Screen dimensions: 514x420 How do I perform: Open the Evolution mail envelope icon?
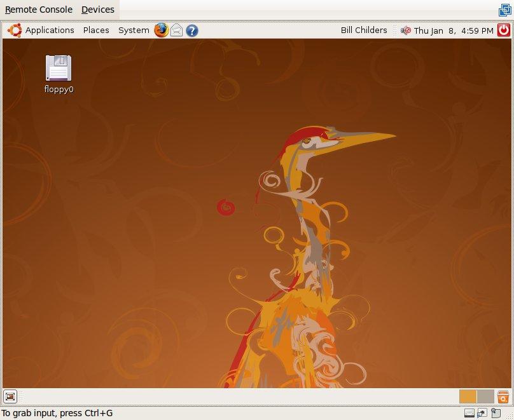[177, 30]
